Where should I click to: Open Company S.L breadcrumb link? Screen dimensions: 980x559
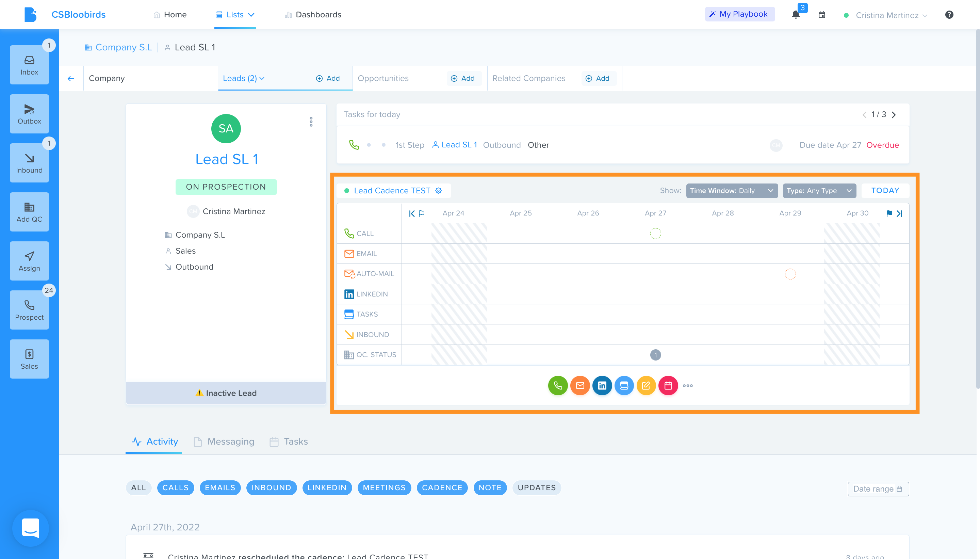(x=118, y=48)
